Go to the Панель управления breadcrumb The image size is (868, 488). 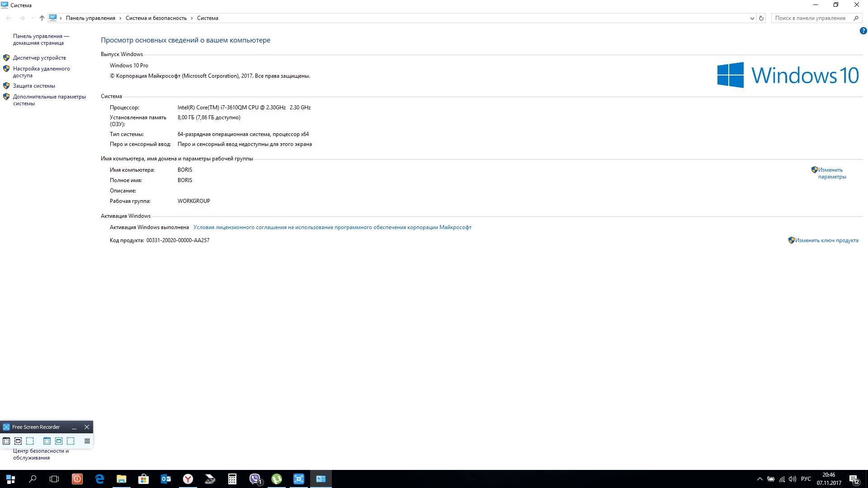click(x=90, y=18)
